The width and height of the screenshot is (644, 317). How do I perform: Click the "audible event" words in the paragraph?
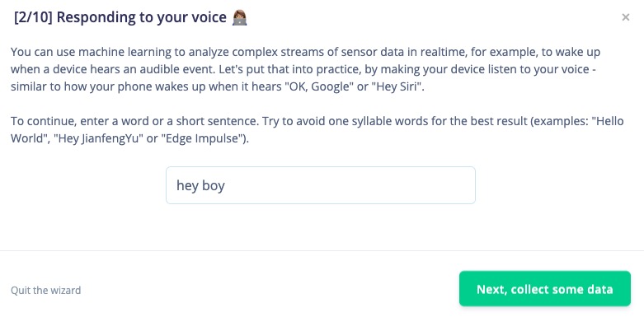(x=174, y=70)
